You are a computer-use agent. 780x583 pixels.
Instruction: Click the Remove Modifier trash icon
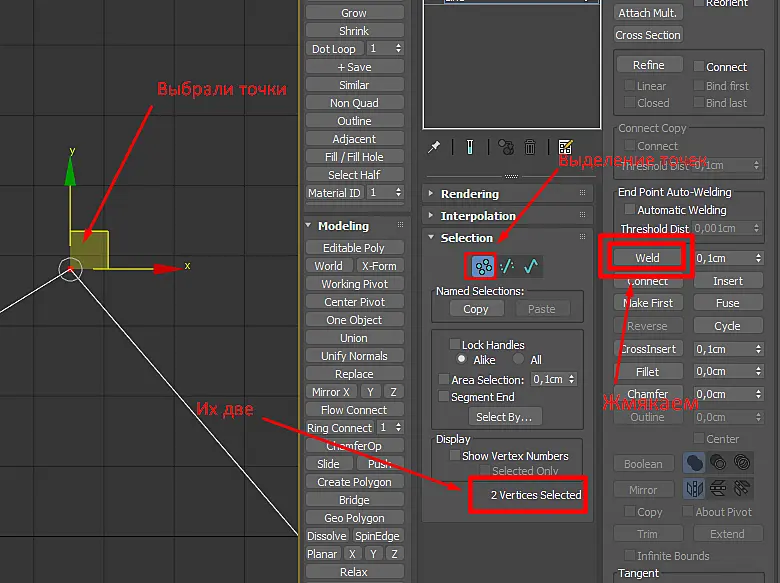530,147
